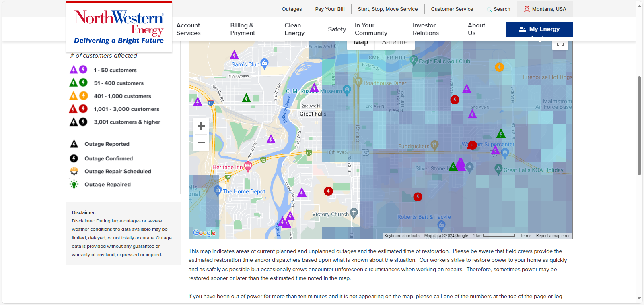Click the Victory Church map pin
The height and width of the screenshot is (305, 644).
click(354, 213)
